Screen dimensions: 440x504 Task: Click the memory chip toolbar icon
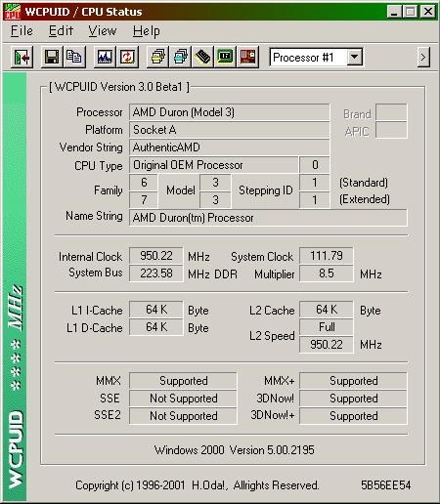202,58
